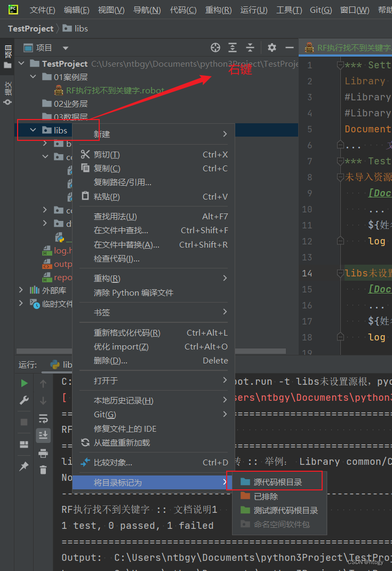Expand the Refactor submenu
The height and width of the screenshot is (571, 392).
tap(225, 278)
